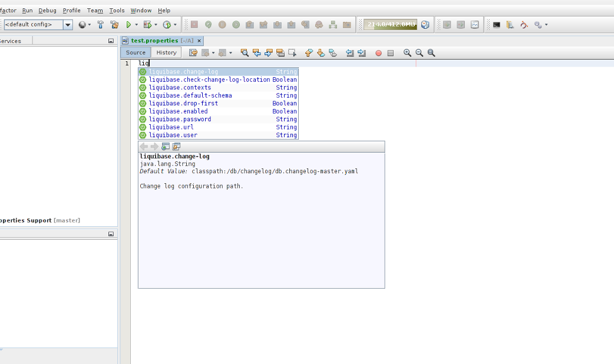
Task: Click the Next Bookmark icon
Action: click(x=321, y=52)
